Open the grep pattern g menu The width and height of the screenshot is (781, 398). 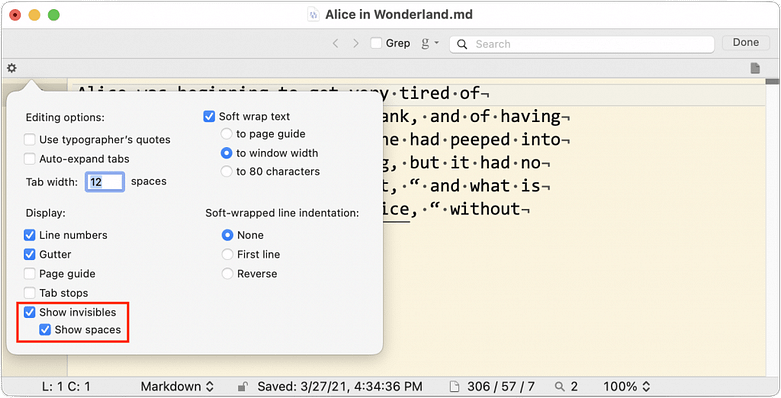pyautogui.click(x=430, y=43)
